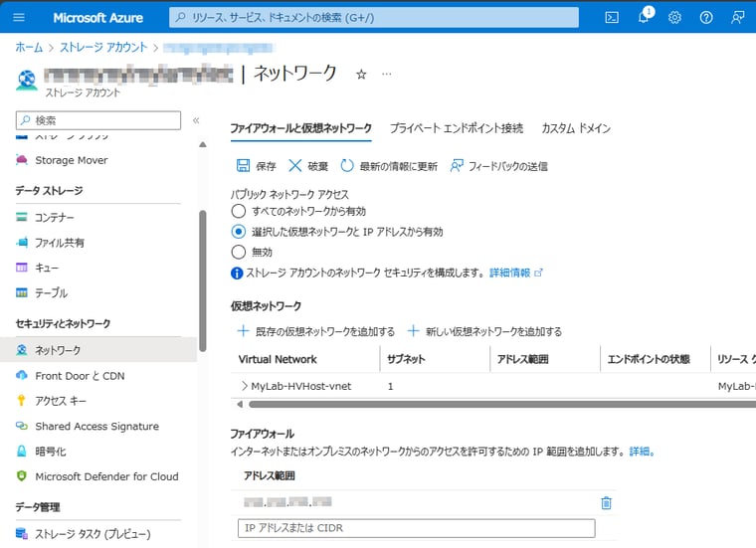Screen dimensions: 756x548
Task: Select 無効 radio option
Action: point(238,252)
